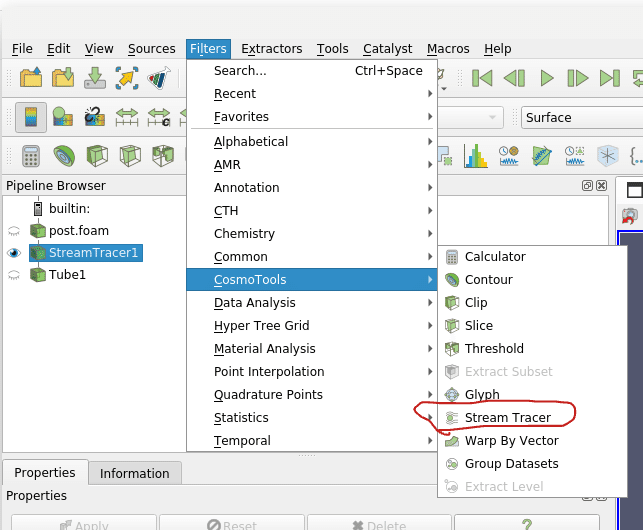Image resolution: width=643 pixels, height=530 pixels.
Task: Click the Reset button
Action: pos(232,523)
